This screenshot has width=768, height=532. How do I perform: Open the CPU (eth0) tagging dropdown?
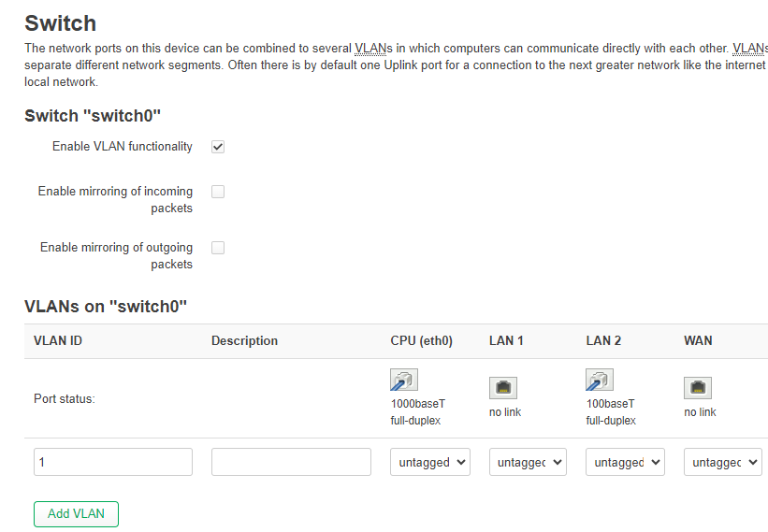(x=430, y=462)
